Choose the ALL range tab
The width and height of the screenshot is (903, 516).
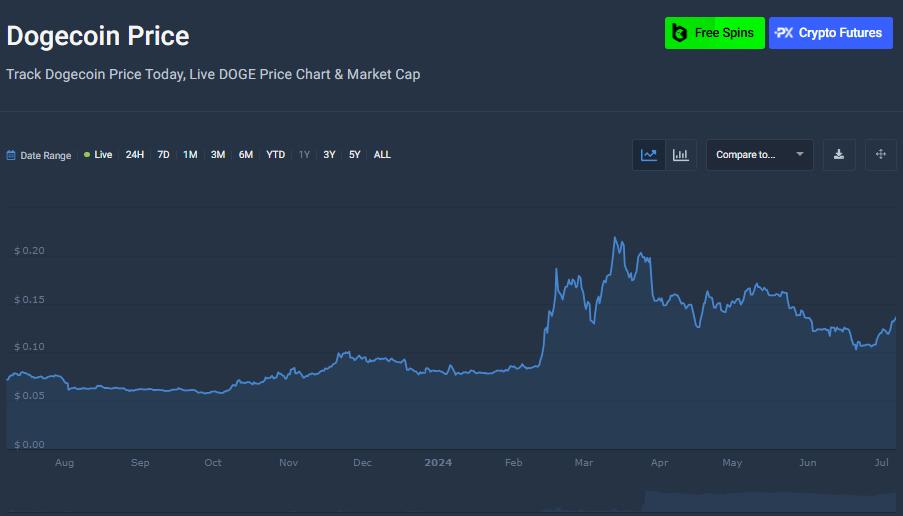(x=382, y=155)
